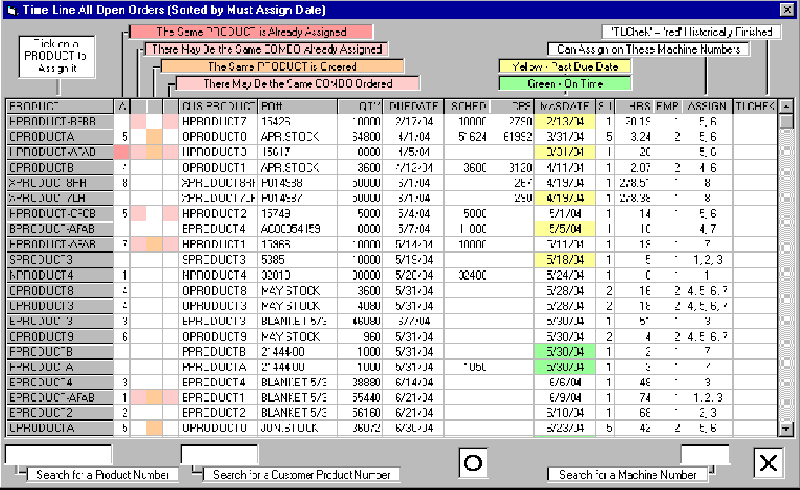
Task: Assign product CPRODUCTA in APR.STOCK row
Action: [x=60, y=137]
